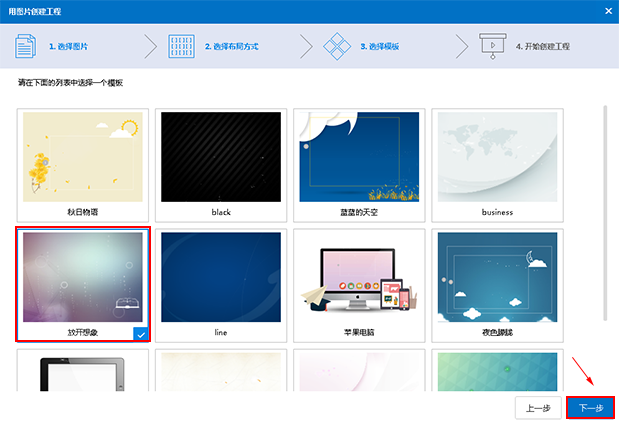The height and width of the screenshot is (433, 620).
Task: Go to step 1 选择图片
Action: pyautogui.click(x=68, y=47)
